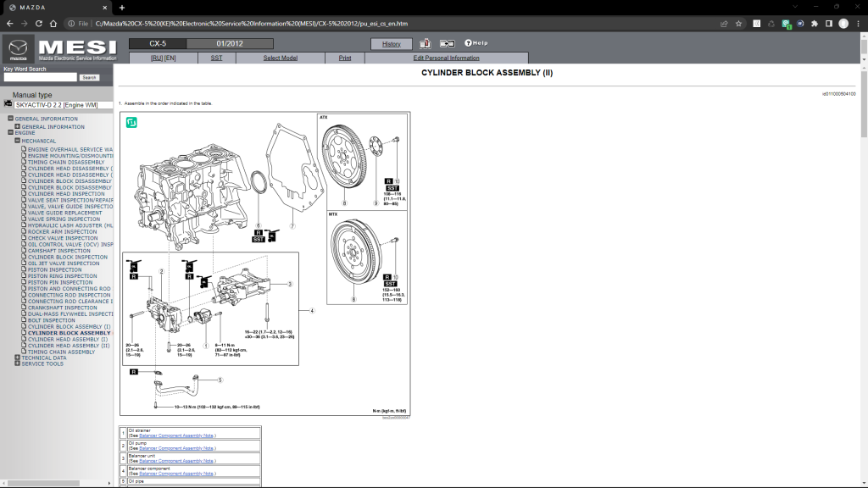
Task: Click the book icon beside the History button
Action: click(x=424, y=43)
